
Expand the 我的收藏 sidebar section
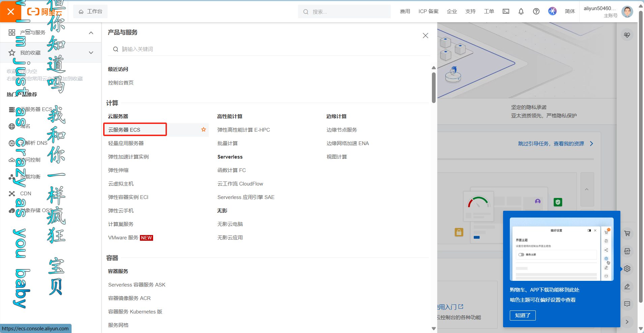point(91,53)
